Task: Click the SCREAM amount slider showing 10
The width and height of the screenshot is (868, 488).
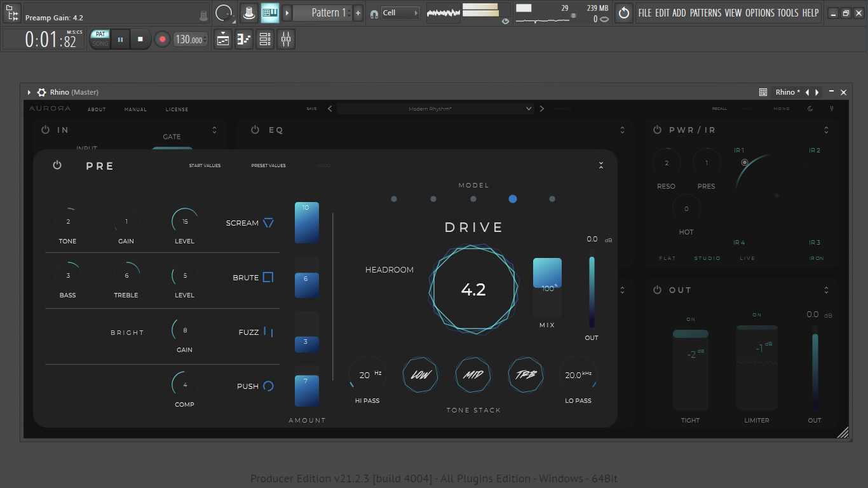Action: pos(306,222)
